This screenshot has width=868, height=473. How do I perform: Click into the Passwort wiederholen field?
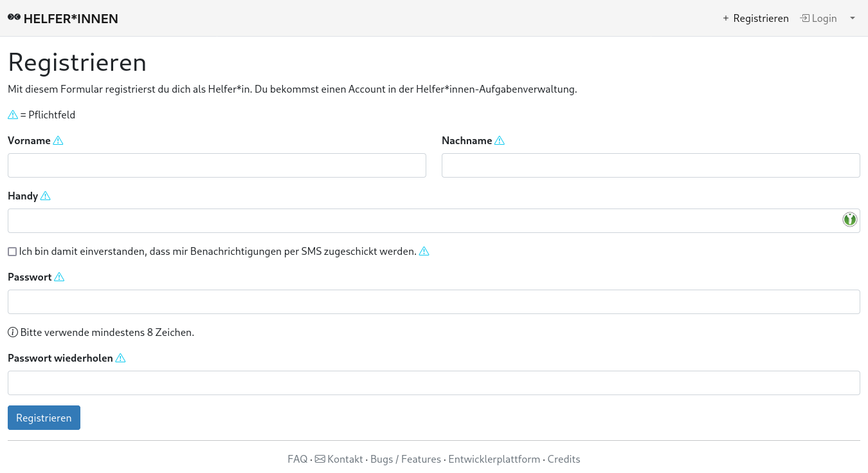pyautogui.click(x=434, y=383)
